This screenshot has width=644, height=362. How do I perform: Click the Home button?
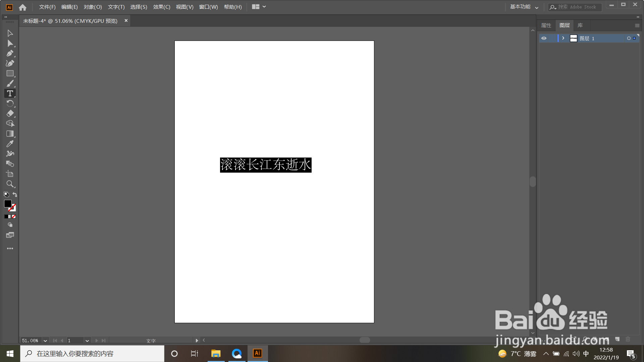[22, 7]
